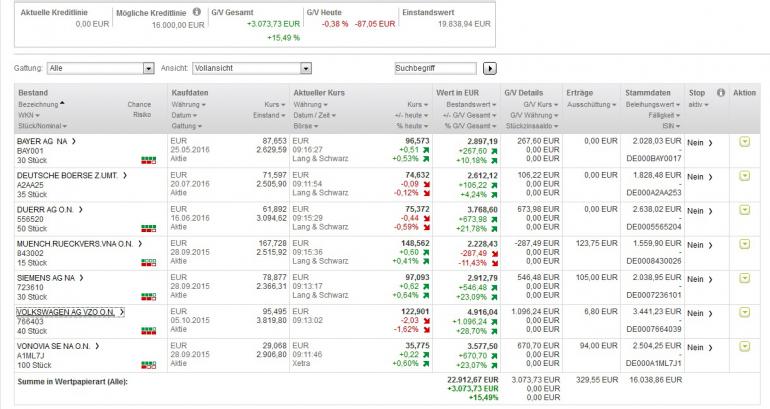
Task: Toggle stop setting 'Nein' for Deutsche Boerse
Action: [x=699, y=177]
